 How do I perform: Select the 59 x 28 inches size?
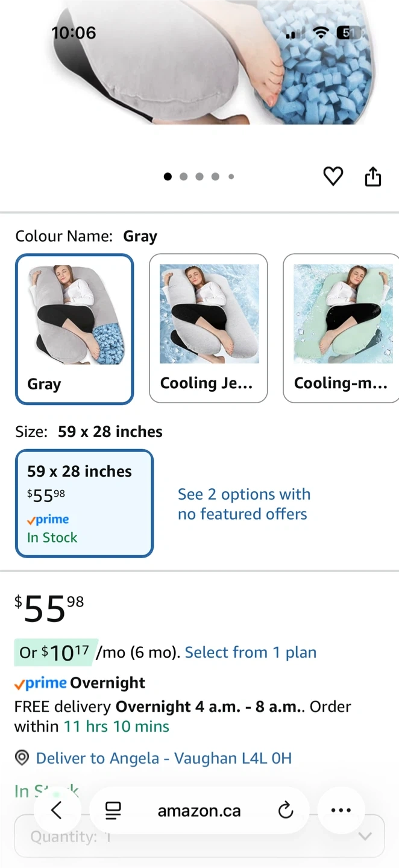pos(84,503)
